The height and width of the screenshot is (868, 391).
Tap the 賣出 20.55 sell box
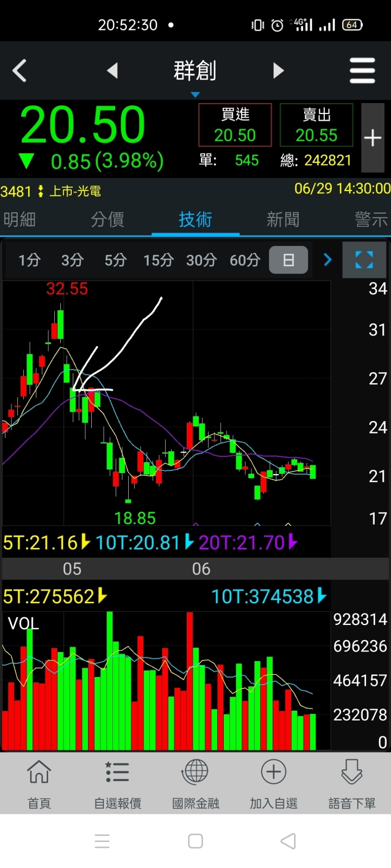tap(317, 125)
